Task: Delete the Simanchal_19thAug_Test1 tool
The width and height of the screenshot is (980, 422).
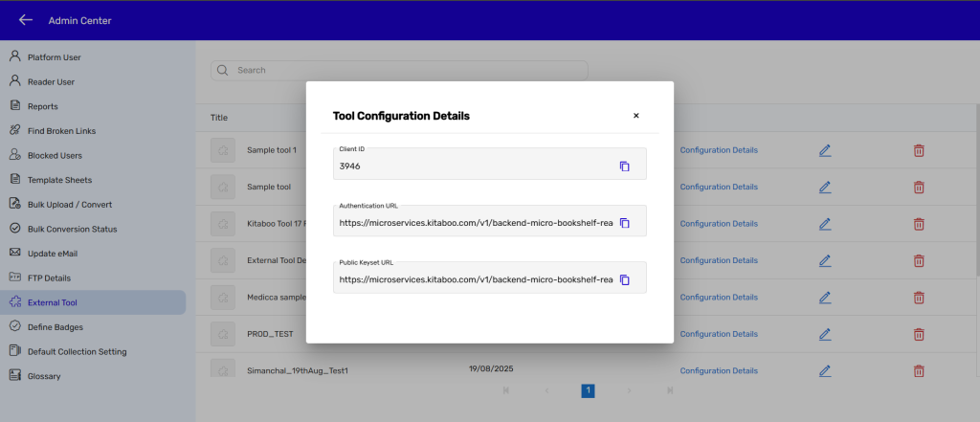Action: [919, 370]
